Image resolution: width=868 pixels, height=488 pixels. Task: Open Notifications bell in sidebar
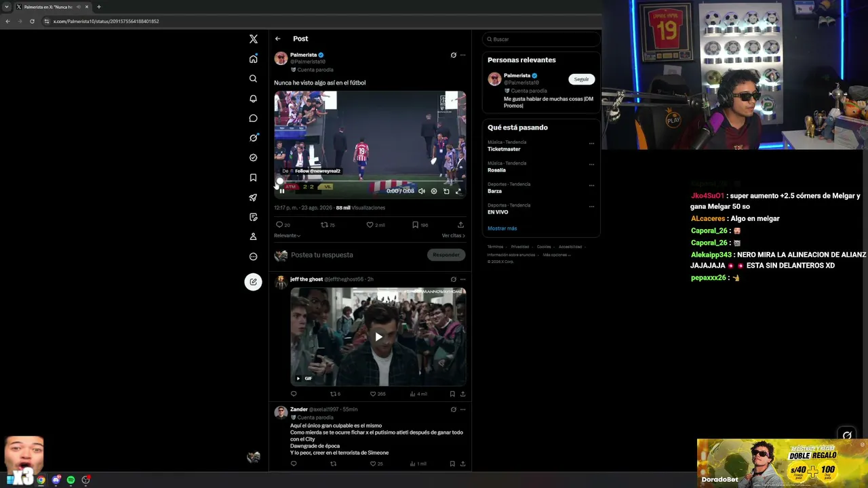click(x=253, y=98)
